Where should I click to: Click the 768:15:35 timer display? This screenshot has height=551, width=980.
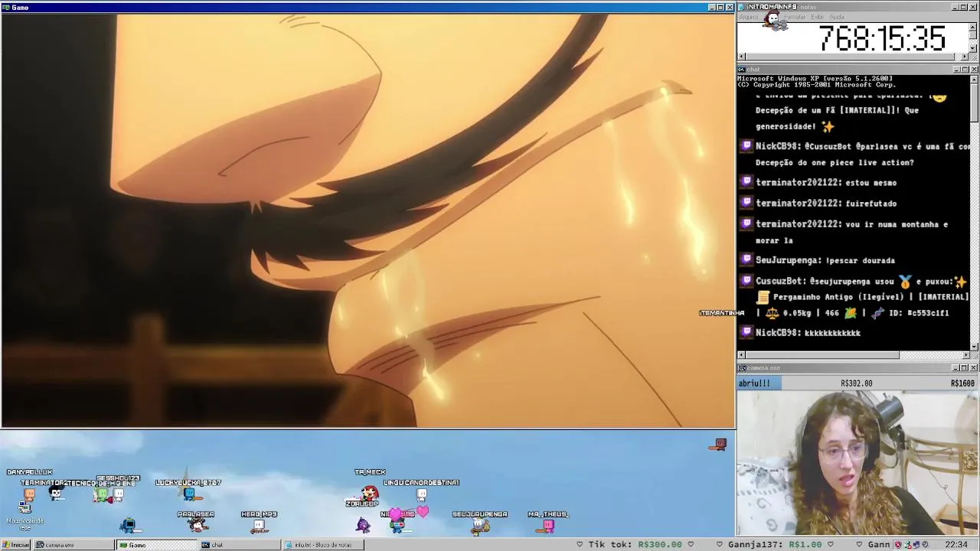coord(882,38)
